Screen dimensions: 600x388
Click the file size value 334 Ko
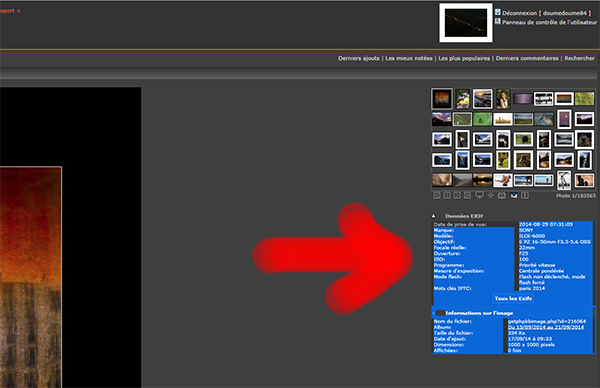coord(517,333)
